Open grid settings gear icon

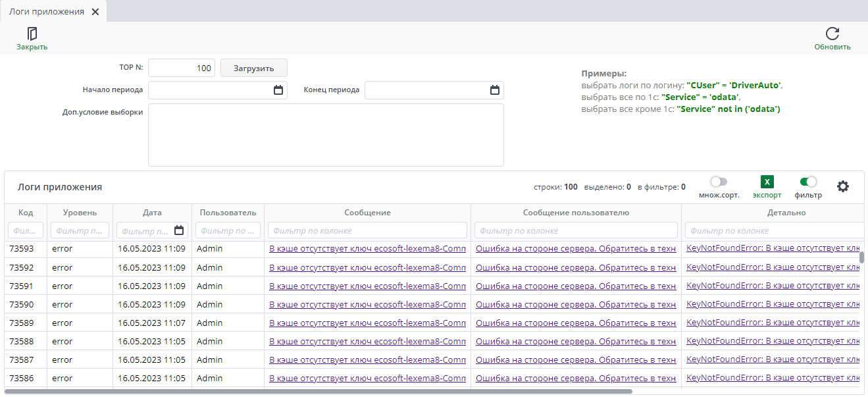(x=842, y=186)
